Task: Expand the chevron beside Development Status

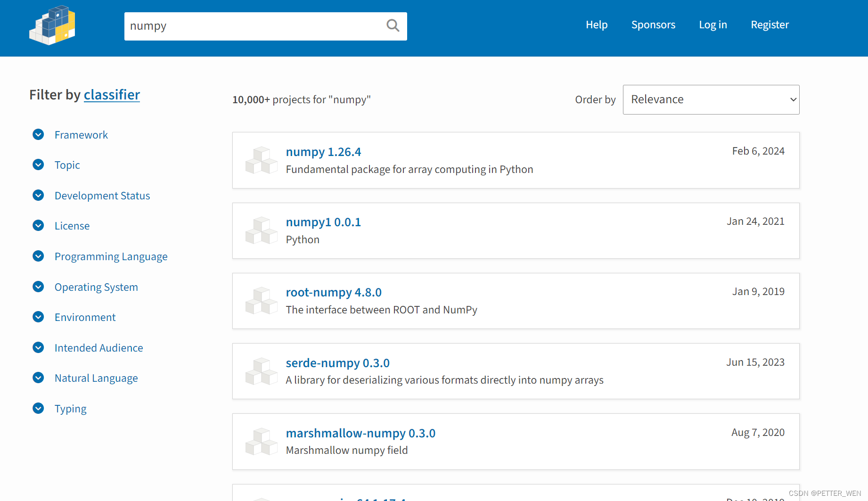Action: 38,195
